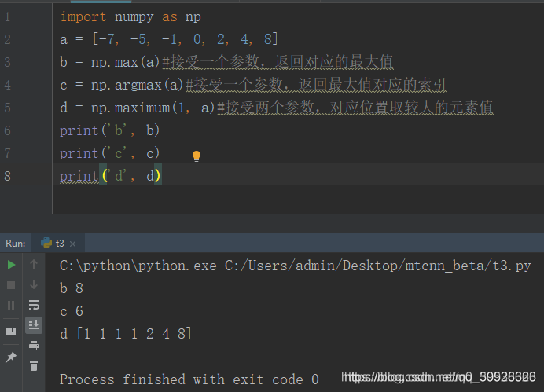
Task: Click the Print console output icon
Action: coord(34,346)
